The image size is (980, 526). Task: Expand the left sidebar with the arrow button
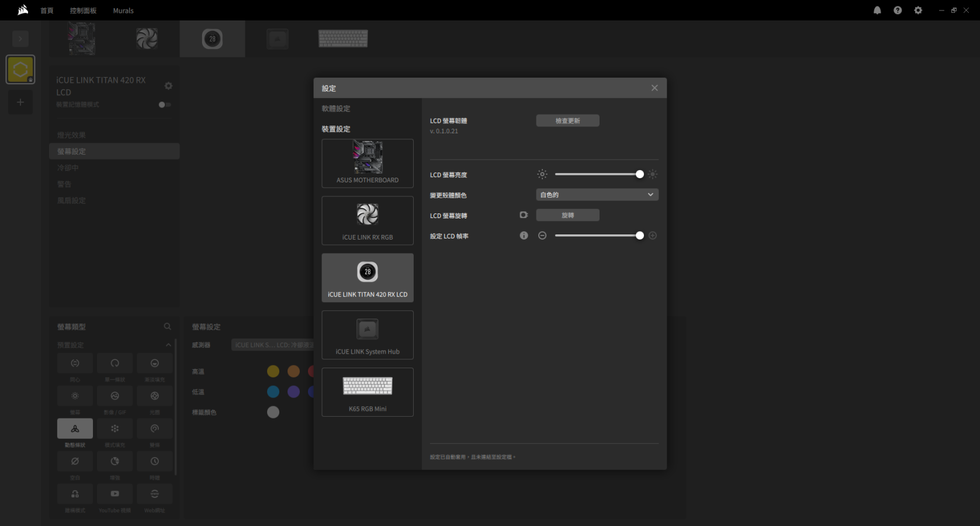tap(20, 39)
